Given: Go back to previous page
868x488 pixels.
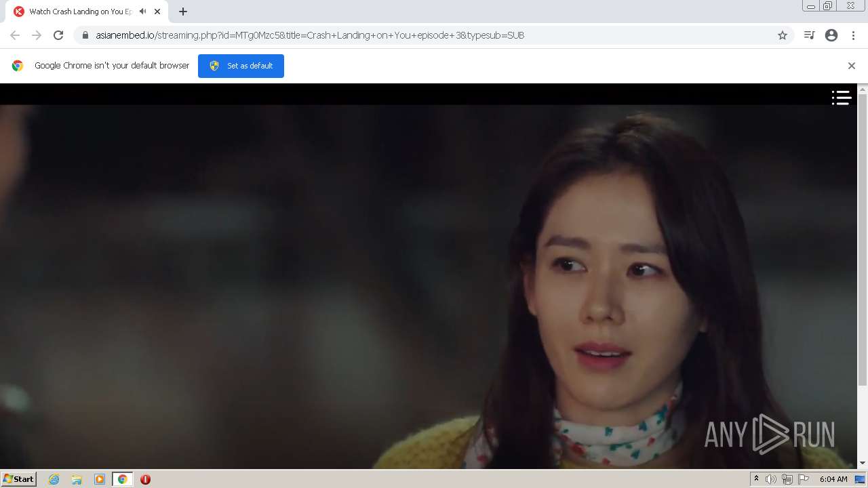Looking at the screenshot, I should (15, 35).
